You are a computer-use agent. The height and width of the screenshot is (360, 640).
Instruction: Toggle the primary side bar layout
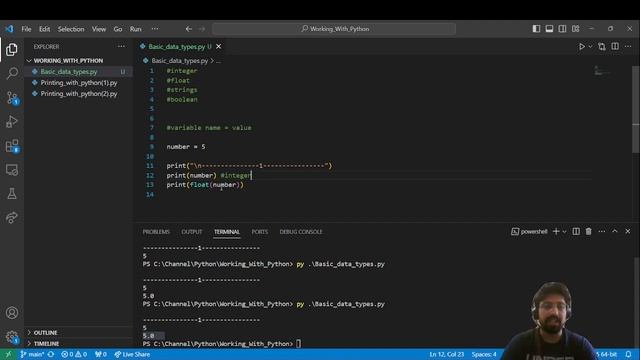[536, 29]
